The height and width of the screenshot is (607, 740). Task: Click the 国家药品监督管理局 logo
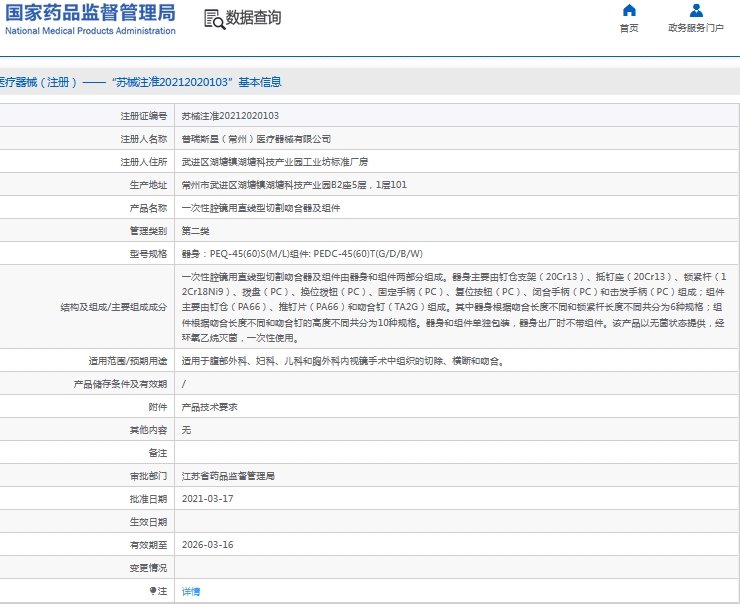tap(90, 13)
